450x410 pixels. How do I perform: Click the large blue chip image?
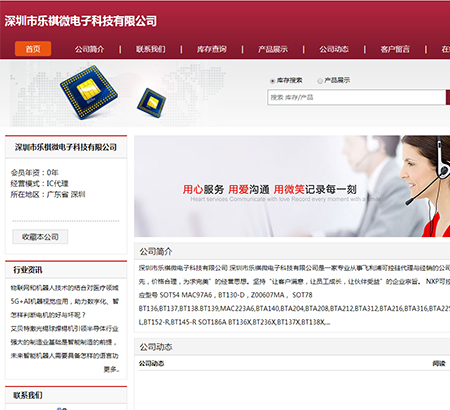click(x=89, y=92)
